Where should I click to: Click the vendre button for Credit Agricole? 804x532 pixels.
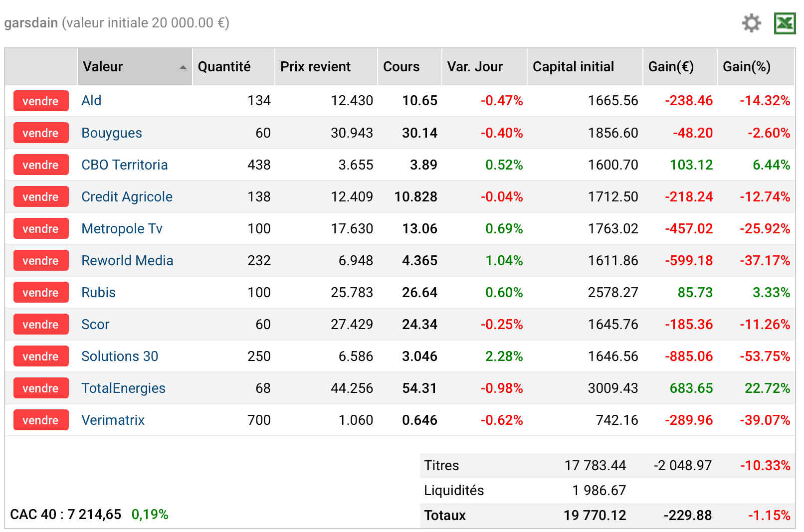coord(41,196)
